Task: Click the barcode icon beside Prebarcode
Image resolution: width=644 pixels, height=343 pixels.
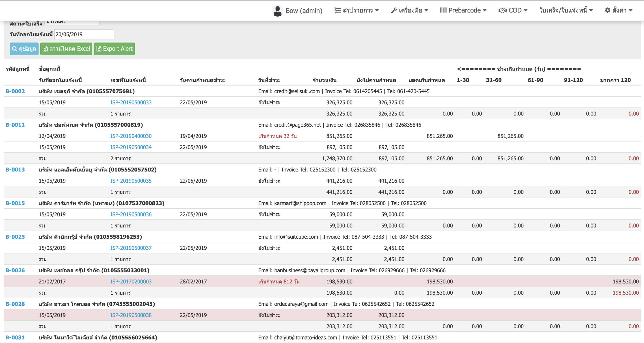Action: [x=443, y=10]
